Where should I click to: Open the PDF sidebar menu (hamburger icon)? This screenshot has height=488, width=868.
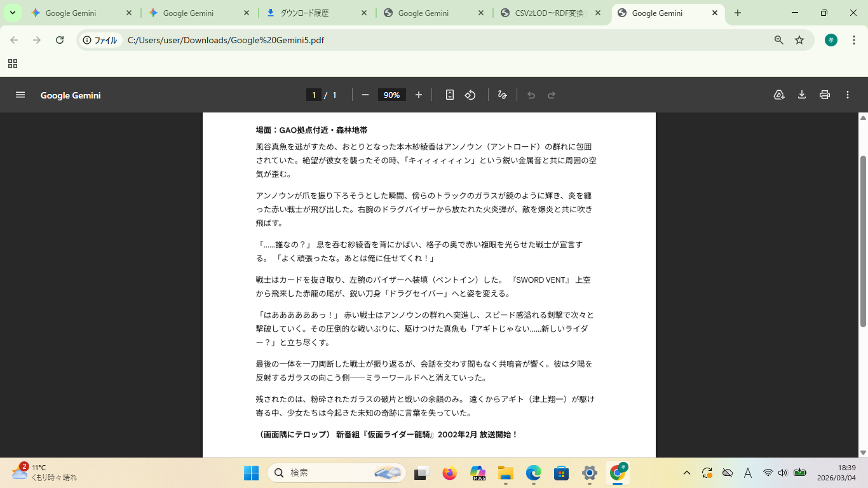click(x=20, y=95)
